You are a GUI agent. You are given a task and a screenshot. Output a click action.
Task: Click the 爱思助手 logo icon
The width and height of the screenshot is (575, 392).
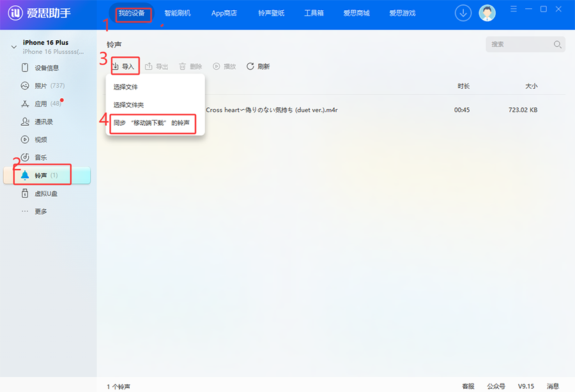click(15, 13)
